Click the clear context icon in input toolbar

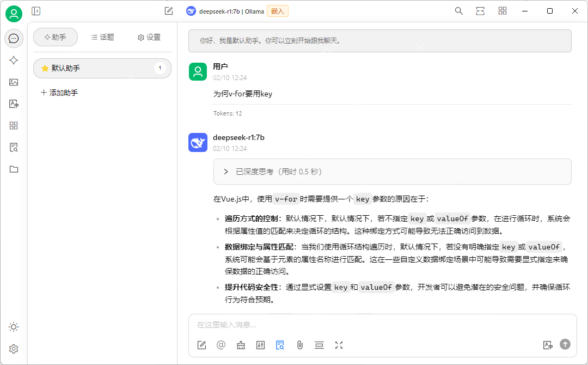pos(319,345)
